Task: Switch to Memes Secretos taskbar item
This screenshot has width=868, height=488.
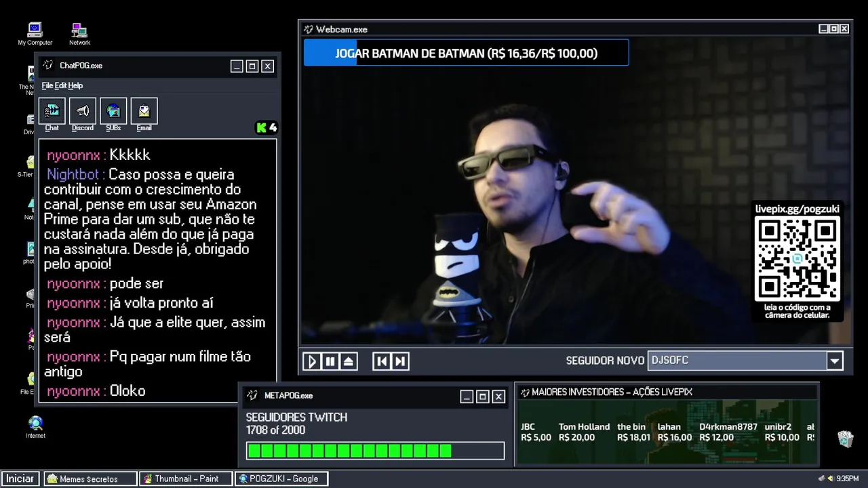Action: 90,479
